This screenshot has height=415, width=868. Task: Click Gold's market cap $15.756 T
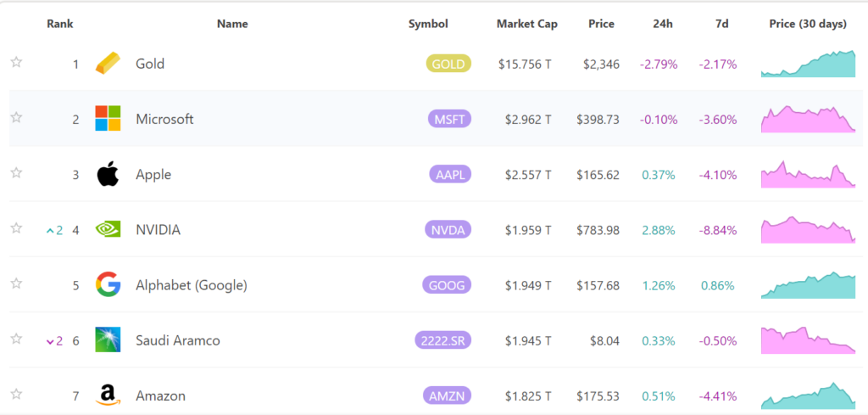(525, 64)
